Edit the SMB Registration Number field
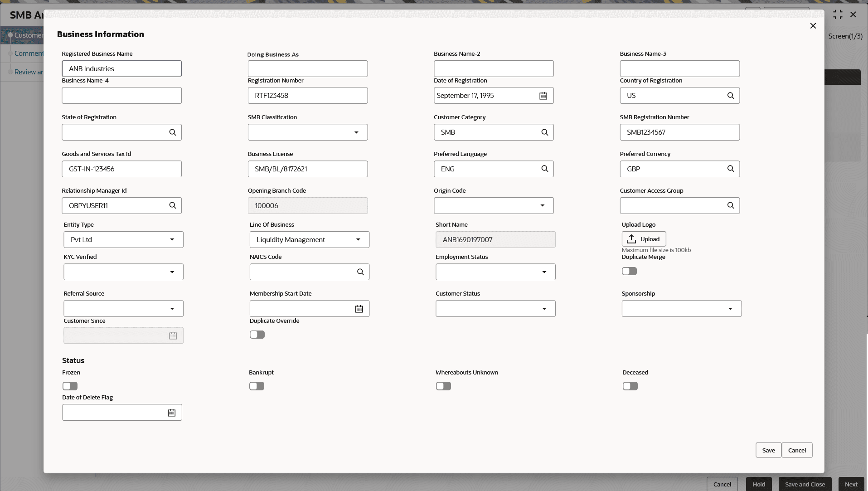 pyautogui.click(x=679, y=132)
